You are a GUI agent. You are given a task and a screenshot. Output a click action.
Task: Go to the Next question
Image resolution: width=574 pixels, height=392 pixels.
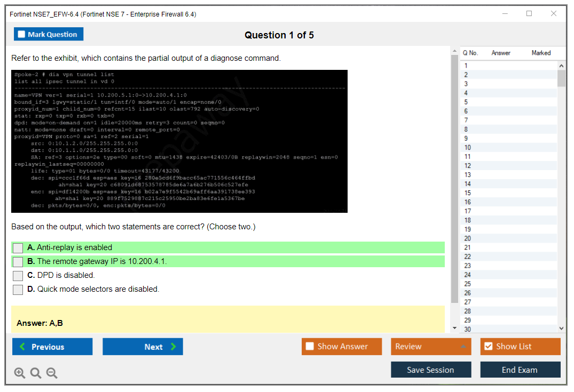[143, 347]
